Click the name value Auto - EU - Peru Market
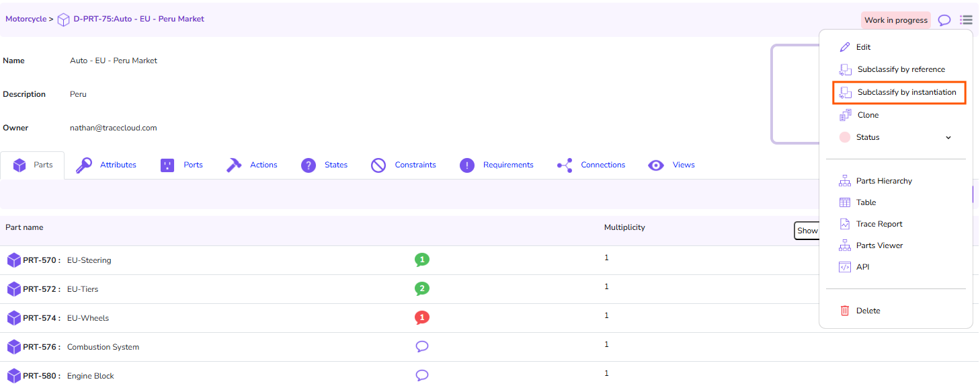Screen dimensions: 980x390 tap(114, 61)
